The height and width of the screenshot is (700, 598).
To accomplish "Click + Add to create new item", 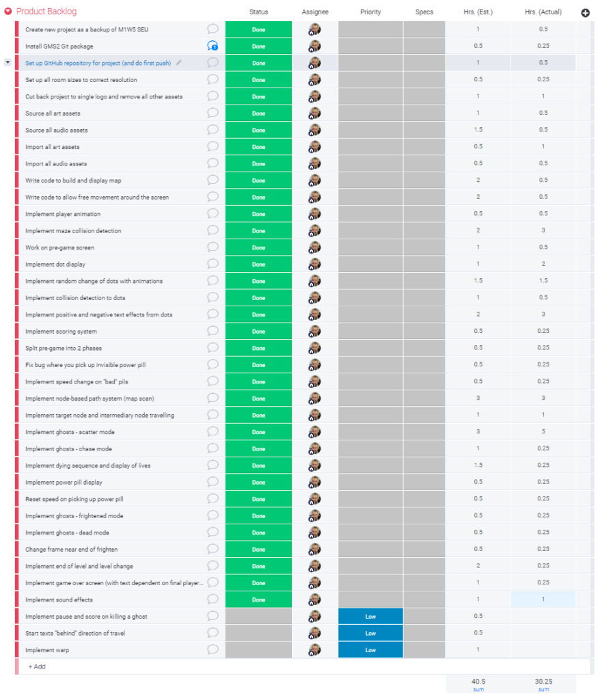I will pyautogui.click(x=37, y=667).
